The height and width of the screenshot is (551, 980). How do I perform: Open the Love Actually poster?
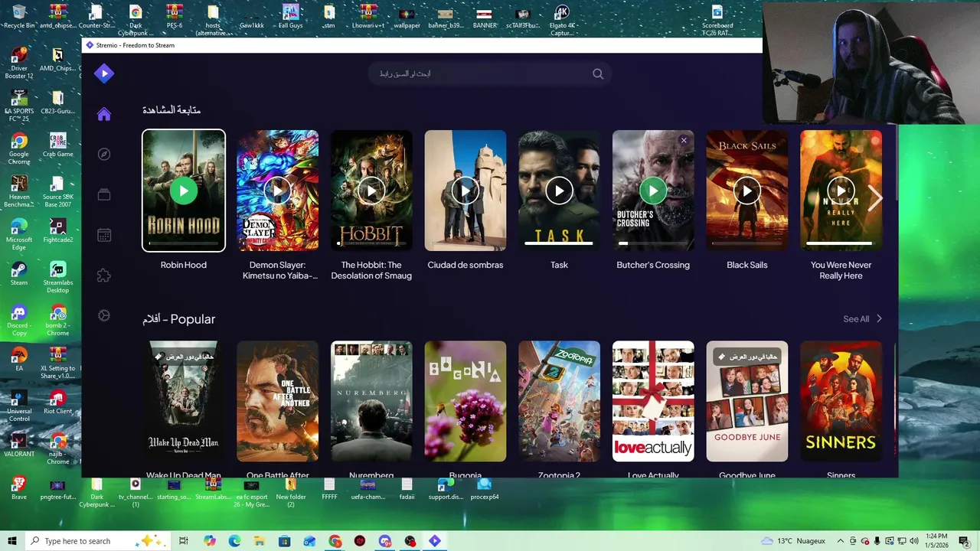(x=653, y=401)
